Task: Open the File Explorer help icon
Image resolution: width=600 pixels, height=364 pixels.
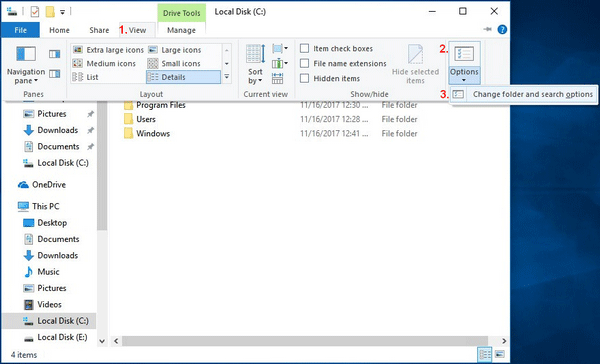Action: pos(502,29)
